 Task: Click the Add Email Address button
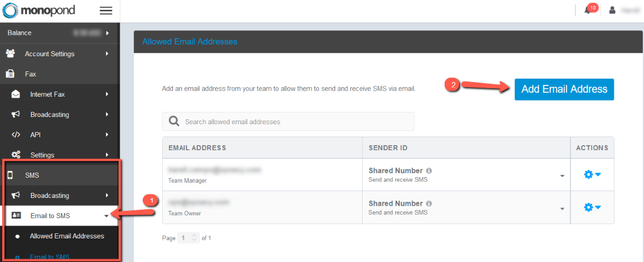pos(564,89)
